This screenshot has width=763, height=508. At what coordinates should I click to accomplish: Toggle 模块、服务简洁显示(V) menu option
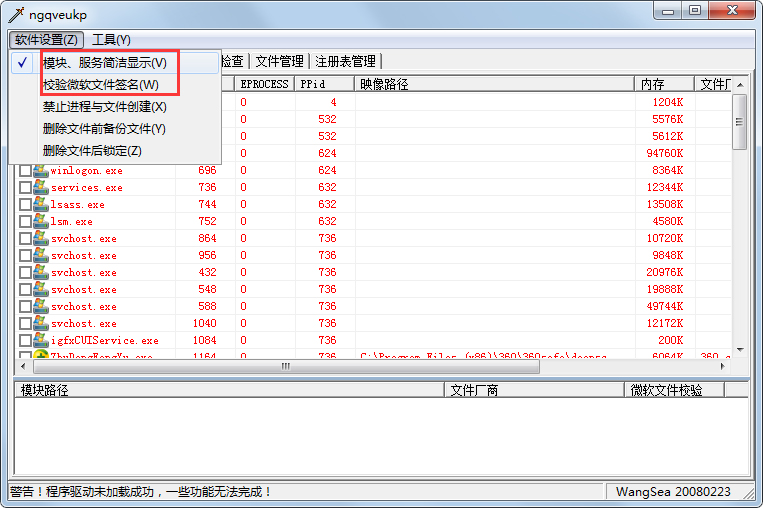tap(105, 63)
